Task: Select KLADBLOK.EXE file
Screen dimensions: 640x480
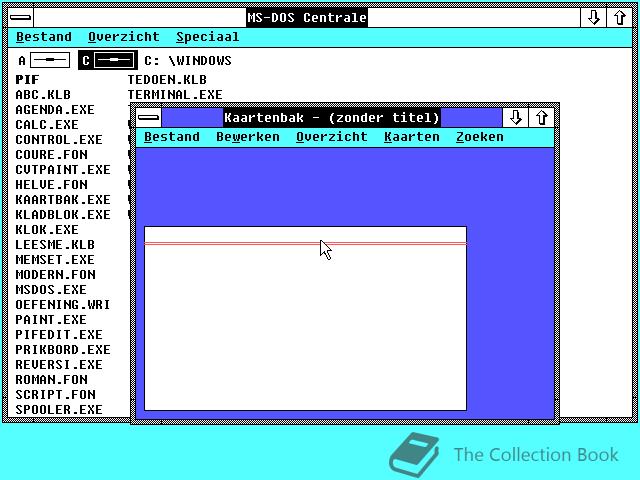Action: click(x=63, y=215)
